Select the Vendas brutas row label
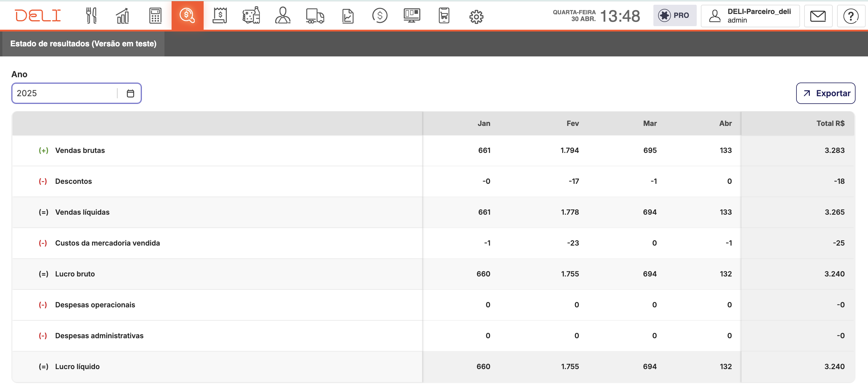Image resolution: width=868 pixels, height=389 pixels. click(x=80, y=150)
